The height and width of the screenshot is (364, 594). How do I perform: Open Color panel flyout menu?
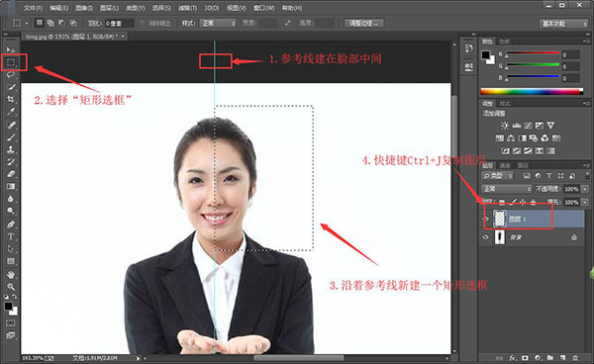[x=585, y=41]
